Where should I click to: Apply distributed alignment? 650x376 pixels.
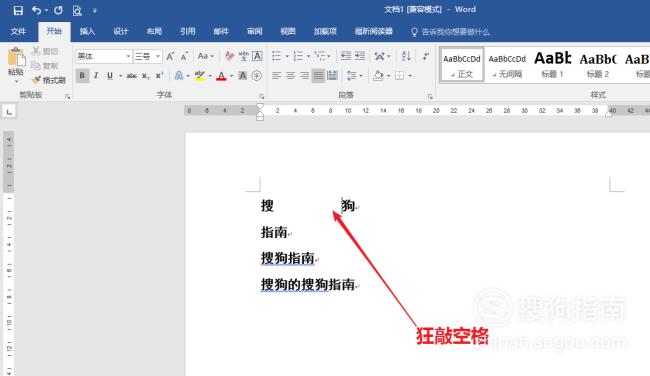pyautogui.click(x=332, y=75)
